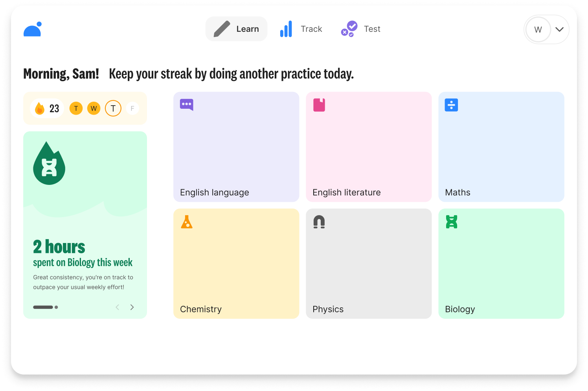Screen dimensions: 588x391
Task: Click the W profile avatar
Action: coord(538,29)
